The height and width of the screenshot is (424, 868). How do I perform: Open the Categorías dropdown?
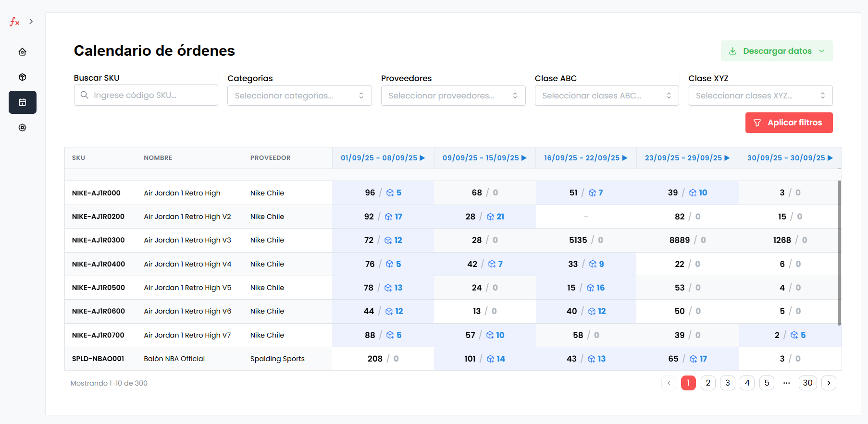299,96
